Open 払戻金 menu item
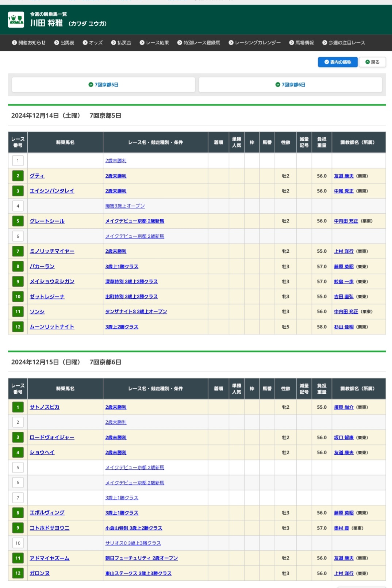The width and height of the screenshot is (392, 588). tap(121, 43)
